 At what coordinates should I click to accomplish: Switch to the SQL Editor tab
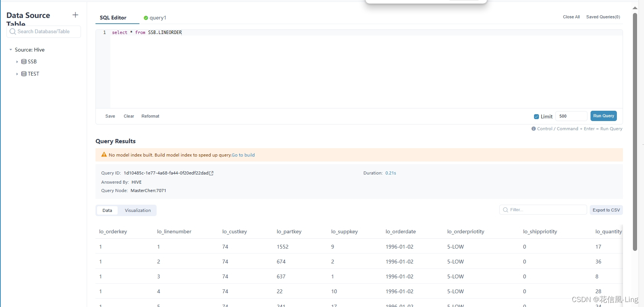click(113, 18)
